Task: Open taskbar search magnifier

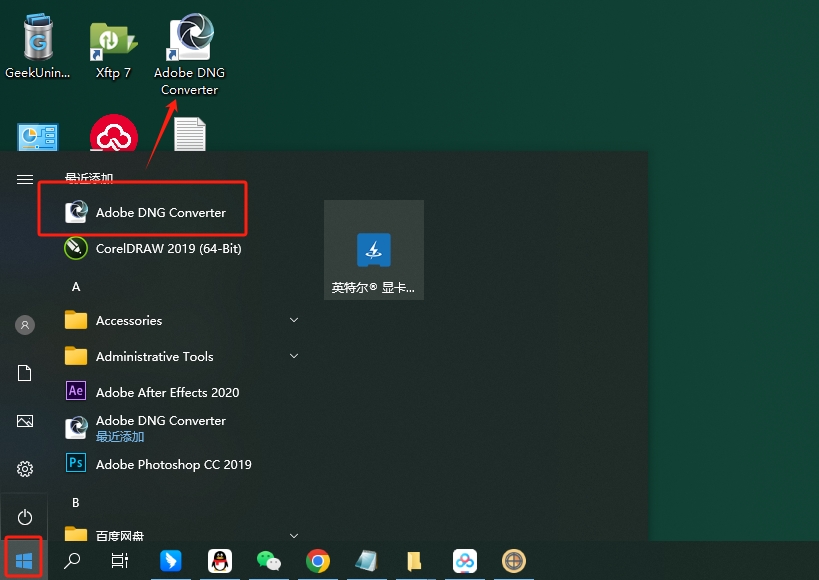Action: coord(72,561)
